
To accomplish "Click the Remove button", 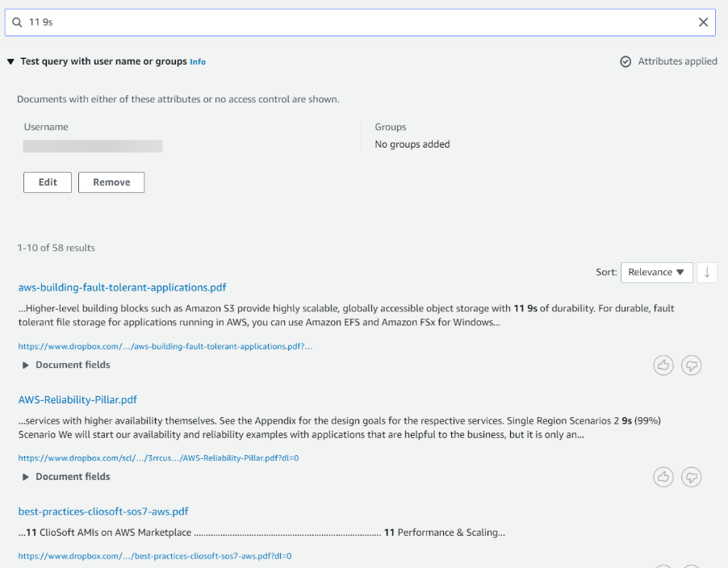I will 111,182.
